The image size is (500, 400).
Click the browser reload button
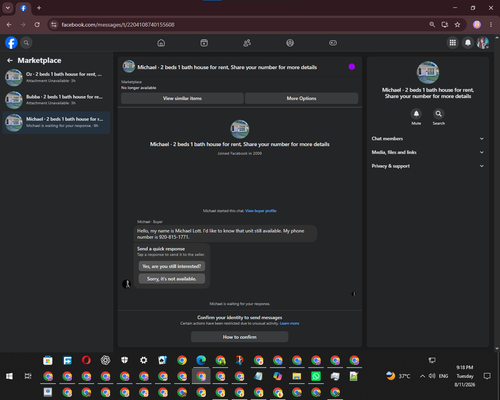click(x=37, y=25)
